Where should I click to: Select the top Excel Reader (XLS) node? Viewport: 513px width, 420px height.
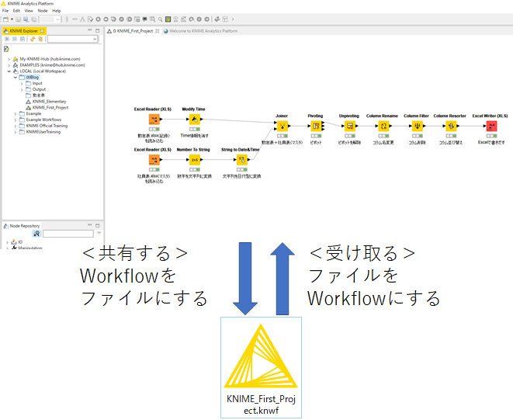(154, 120)
